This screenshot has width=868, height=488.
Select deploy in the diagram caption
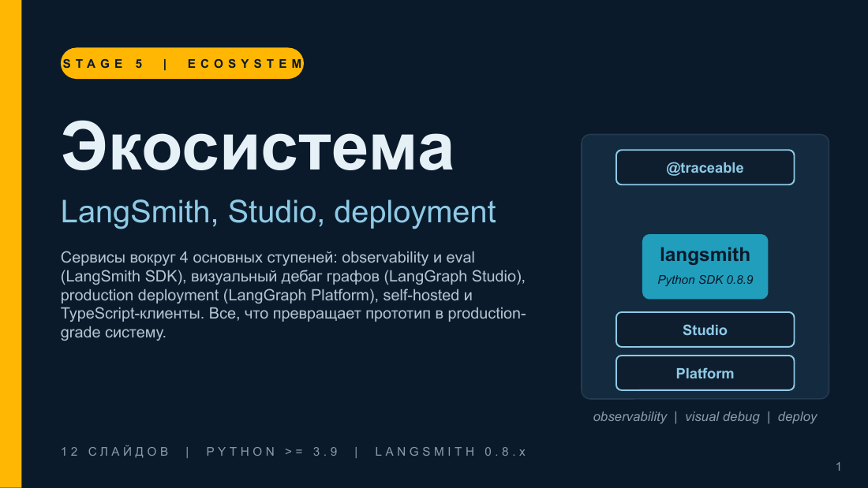[797, 416]
